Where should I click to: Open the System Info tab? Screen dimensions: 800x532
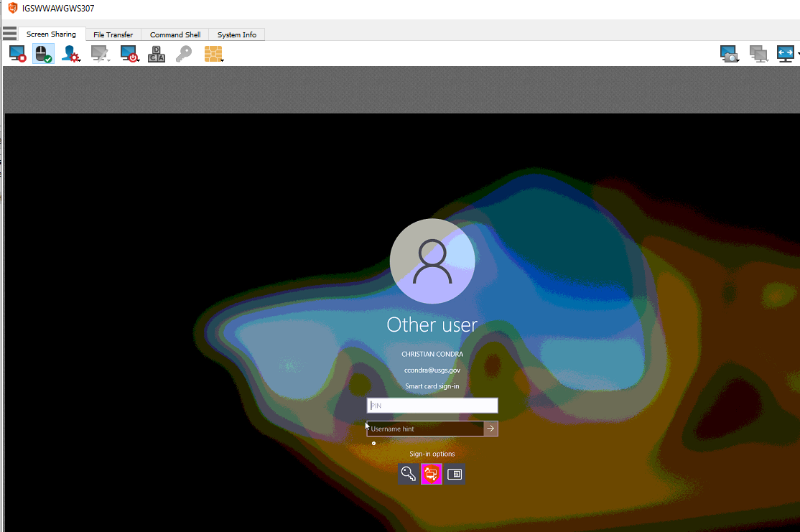click(x=237, y=34)
